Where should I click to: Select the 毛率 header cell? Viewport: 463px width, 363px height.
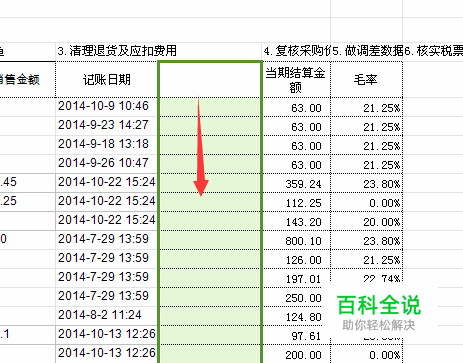366,79
